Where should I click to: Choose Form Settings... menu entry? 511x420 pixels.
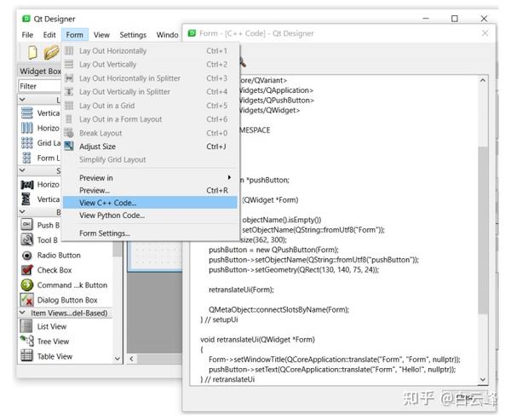[x=150, y=233]
